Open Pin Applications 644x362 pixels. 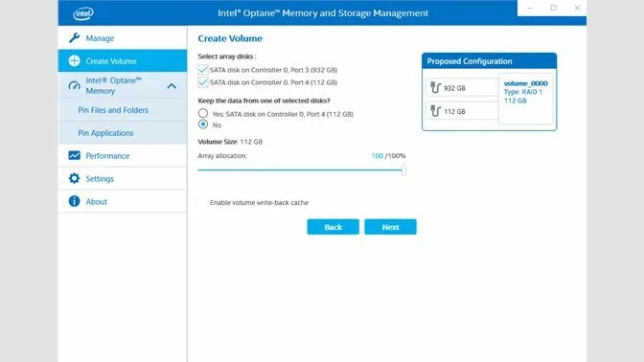click(x=123, y=133)
